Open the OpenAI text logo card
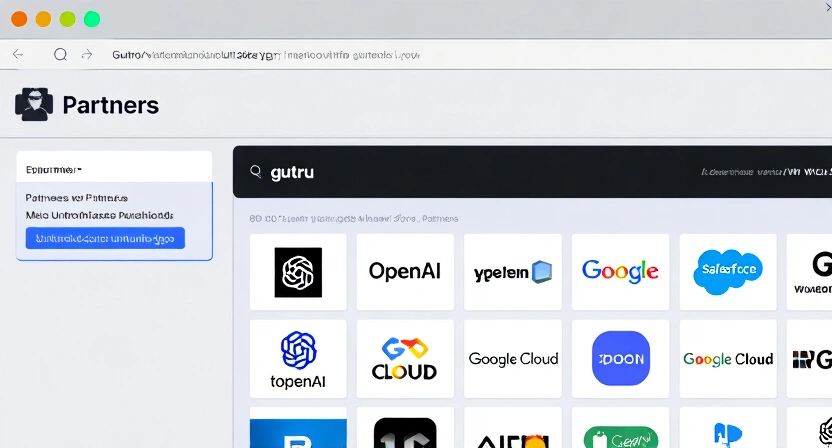 point(405,272)
